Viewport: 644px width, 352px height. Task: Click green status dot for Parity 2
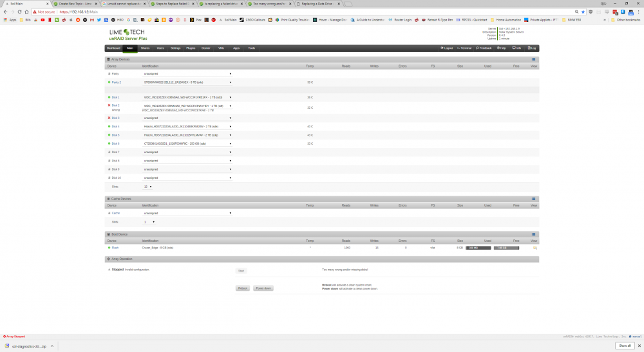[109, 82]
